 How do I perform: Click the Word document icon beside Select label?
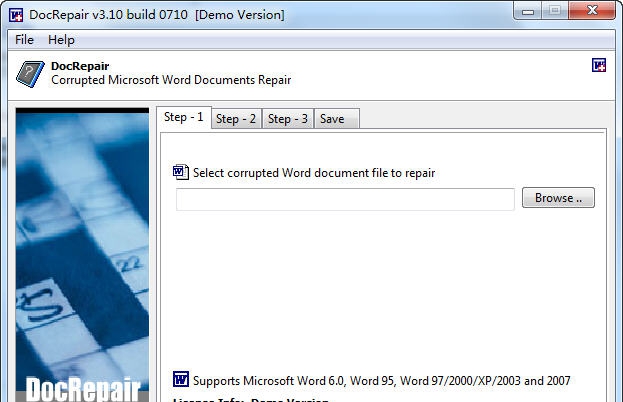[x=181, y=172]
